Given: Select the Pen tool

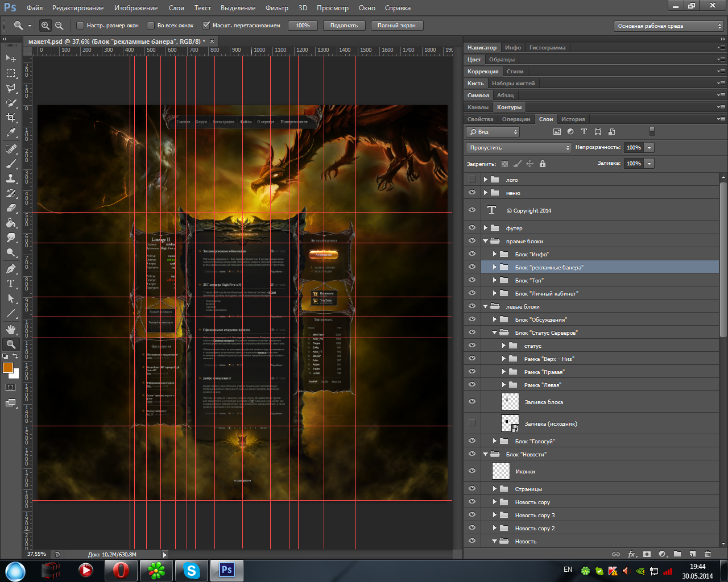Looking at the screenshot, I should pos(11,268).
